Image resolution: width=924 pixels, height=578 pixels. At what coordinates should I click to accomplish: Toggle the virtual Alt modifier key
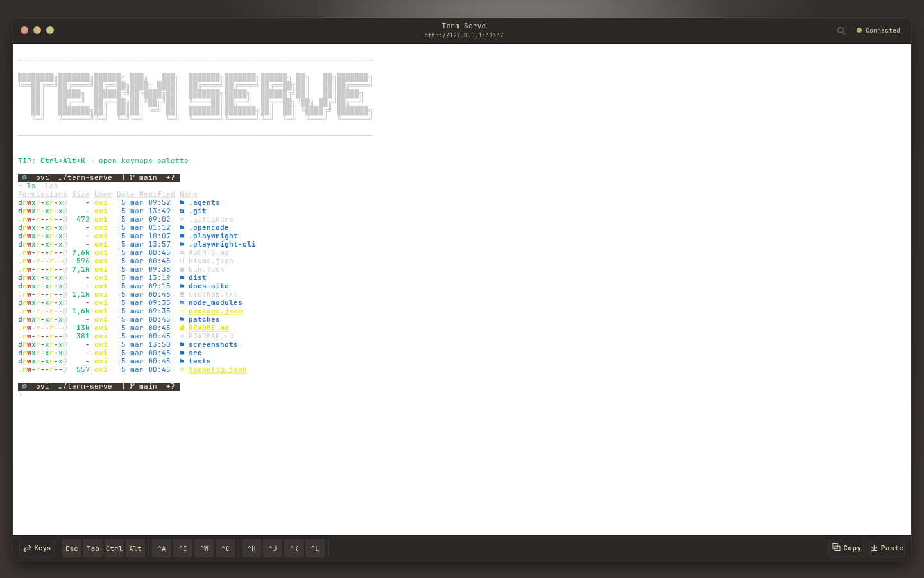click(x=135, y=548)
